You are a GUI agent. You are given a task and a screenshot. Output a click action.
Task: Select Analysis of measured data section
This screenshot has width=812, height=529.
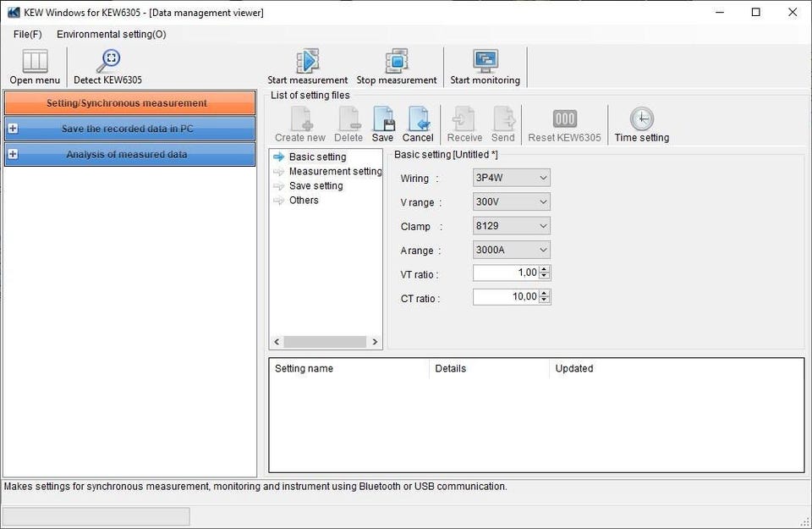(x=129, y=154)
